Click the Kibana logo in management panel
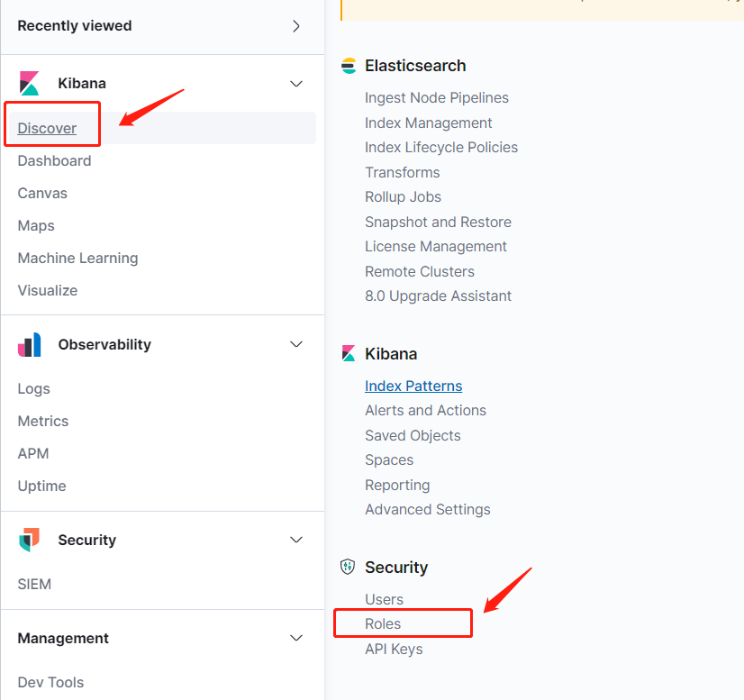The image size is (744, 700). (x=349, y=353)
